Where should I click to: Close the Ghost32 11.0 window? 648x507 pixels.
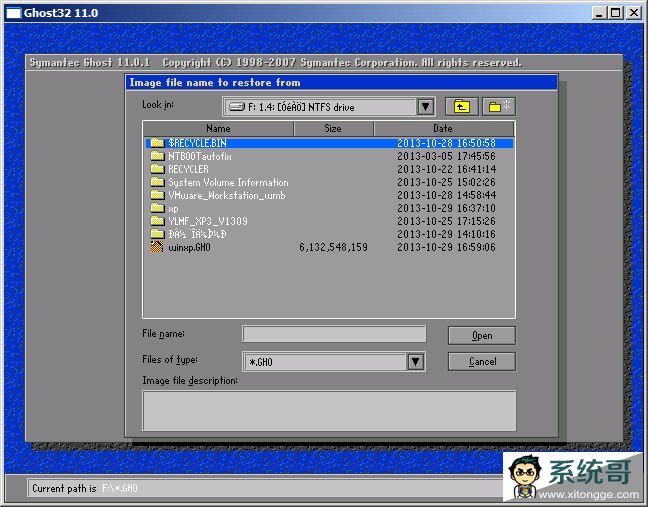click(x=634, y=13)
